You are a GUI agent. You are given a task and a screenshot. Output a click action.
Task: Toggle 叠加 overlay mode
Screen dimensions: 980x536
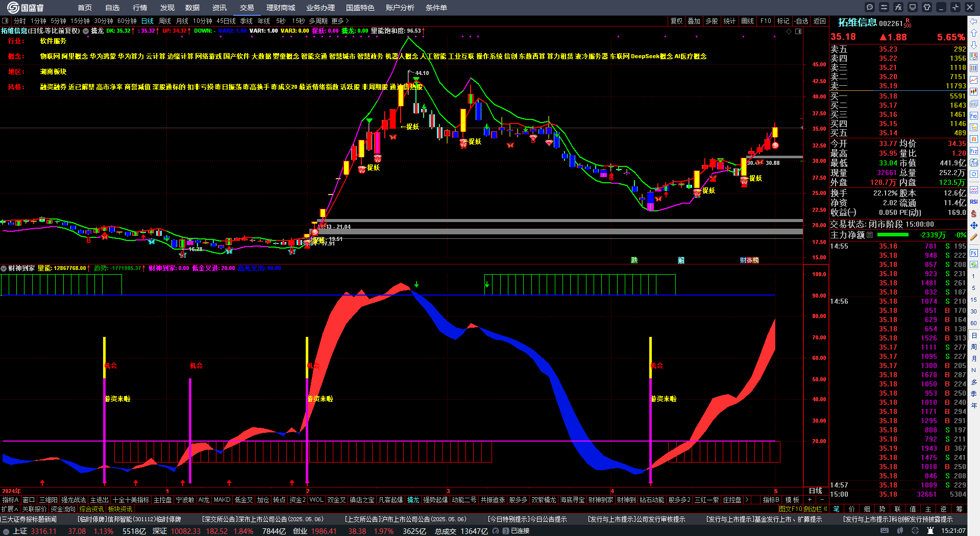click(694, 21)
